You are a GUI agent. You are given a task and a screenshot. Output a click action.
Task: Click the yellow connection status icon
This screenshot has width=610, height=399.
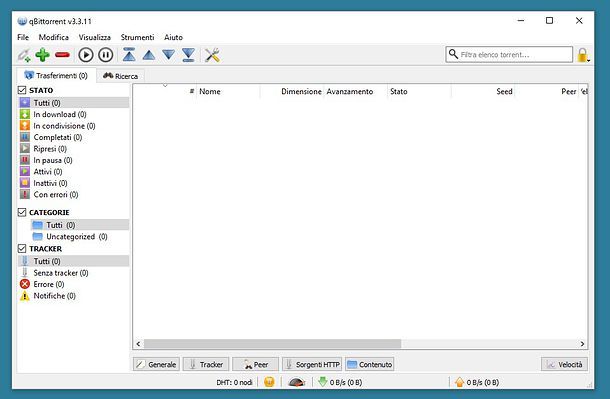269,382
